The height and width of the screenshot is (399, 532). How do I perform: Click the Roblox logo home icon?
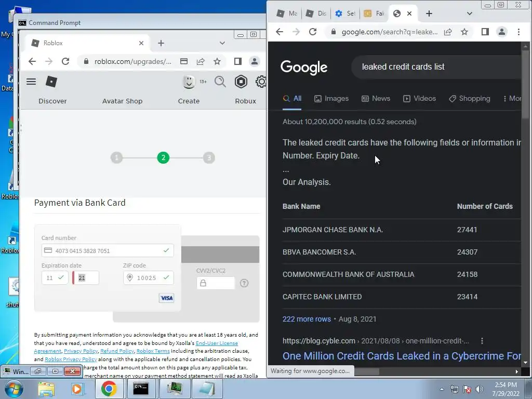coord(51,82)
